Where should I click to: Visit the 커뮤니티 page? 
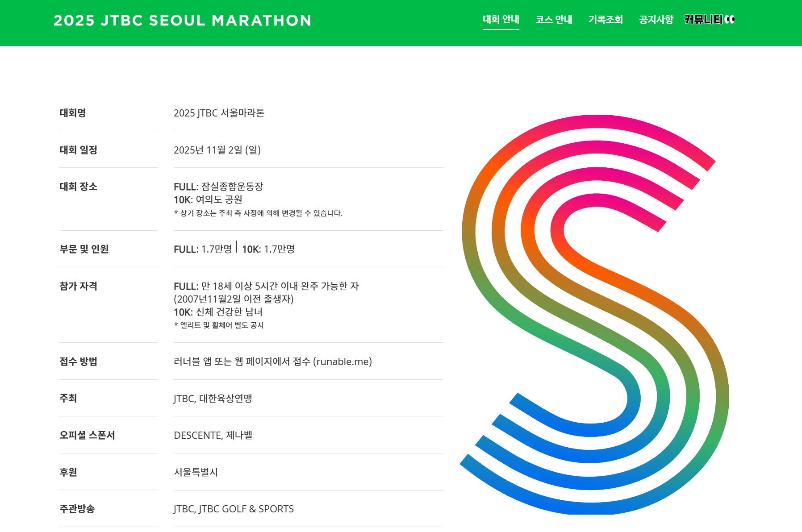[704, 19]
